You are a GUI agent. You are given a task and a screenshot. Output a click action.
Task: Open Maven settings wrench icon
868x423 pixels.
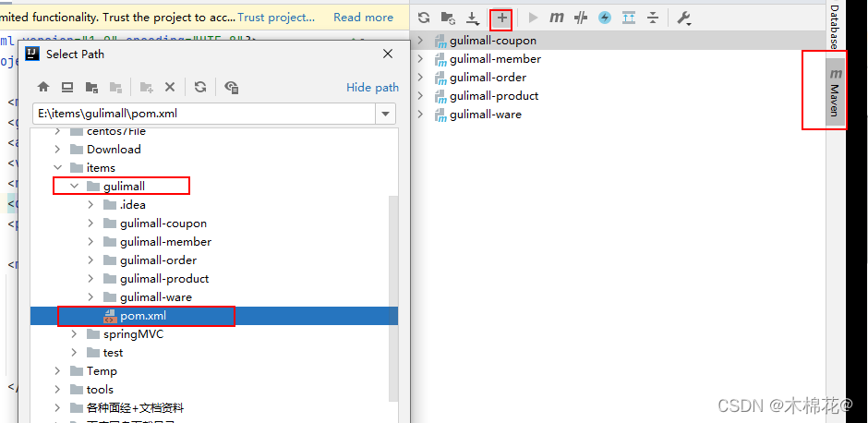[684, 18]
